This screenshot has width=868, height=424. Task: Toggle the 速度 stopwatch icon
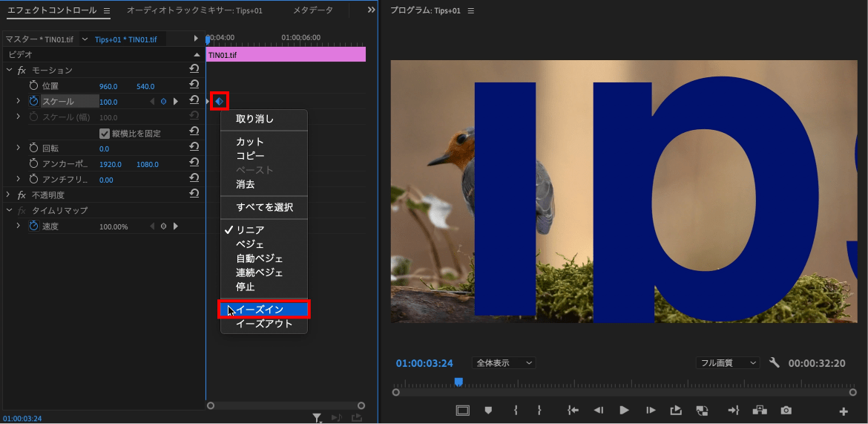[x=34, y=226]
